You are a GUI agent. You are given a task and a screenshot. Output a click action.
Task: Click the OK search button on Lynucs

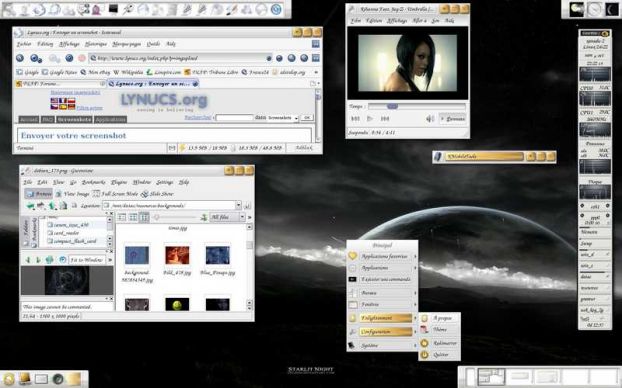coord(306,118)
